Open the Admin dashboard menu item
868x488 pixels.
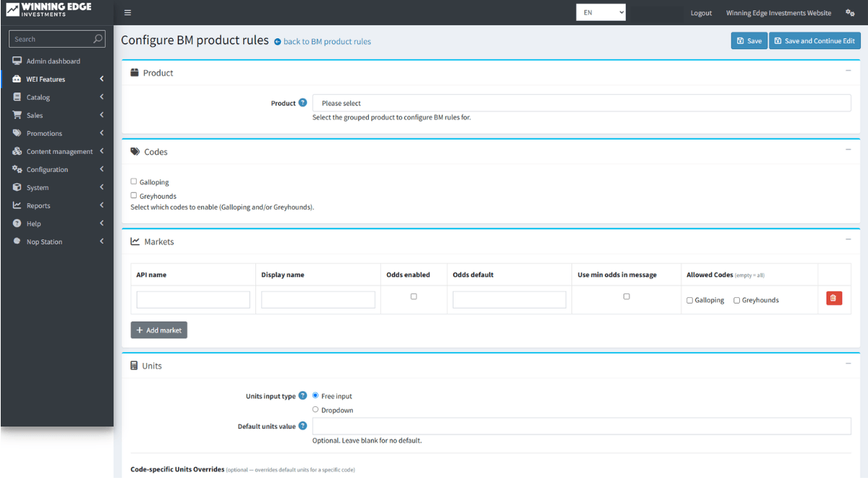(57, 61)
